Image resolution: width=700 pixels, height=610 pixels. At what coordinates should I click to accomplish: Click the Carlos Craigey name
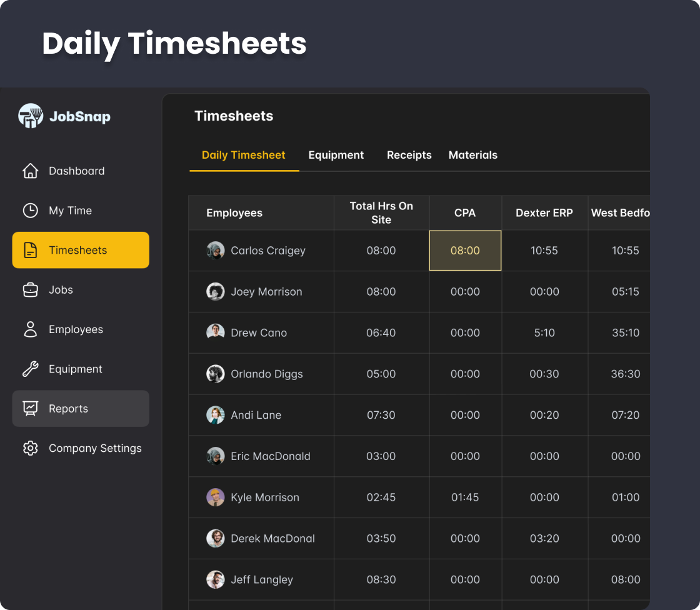(x=268, y=251)
